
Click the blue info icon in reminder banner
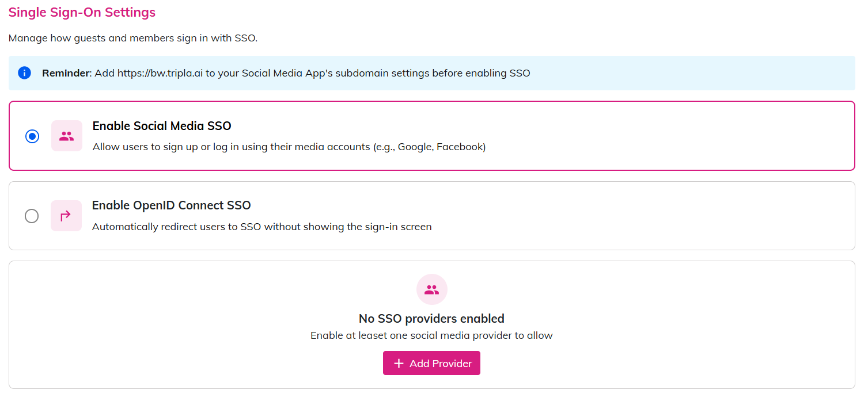(x=24, y=73)
